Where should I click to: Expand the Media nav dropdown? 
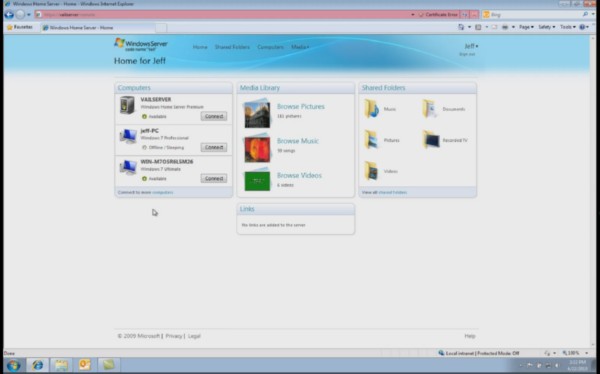[300, 47]
